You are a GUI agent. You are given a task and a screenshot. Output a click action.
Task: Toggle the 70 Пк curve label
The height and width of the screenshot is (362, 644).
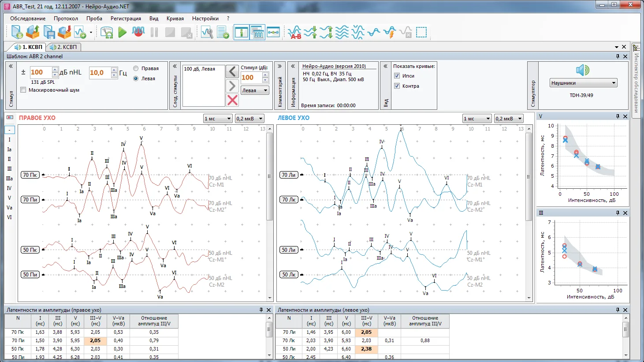30,175
